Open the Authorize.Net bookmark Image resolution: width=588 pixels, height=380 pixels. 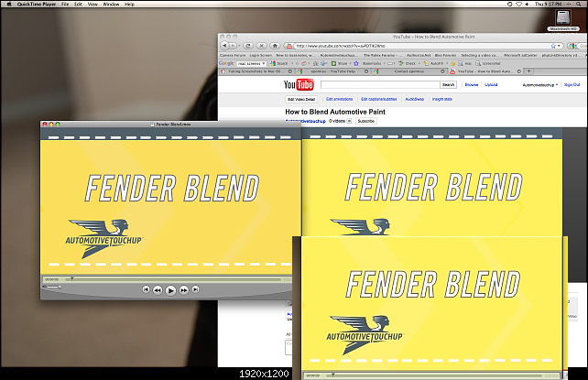pyautogui.click(x=419, y=55)
